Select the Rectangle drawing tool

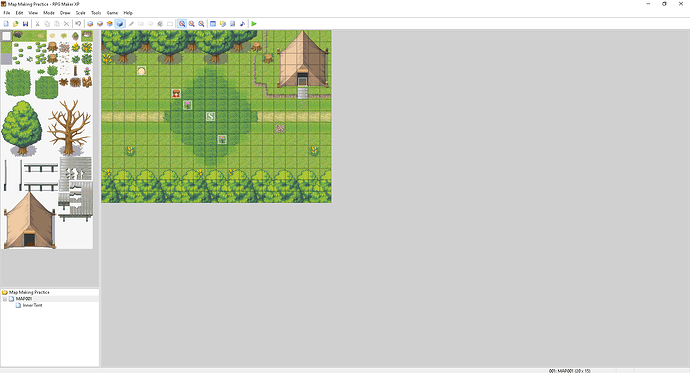[141, 24]
